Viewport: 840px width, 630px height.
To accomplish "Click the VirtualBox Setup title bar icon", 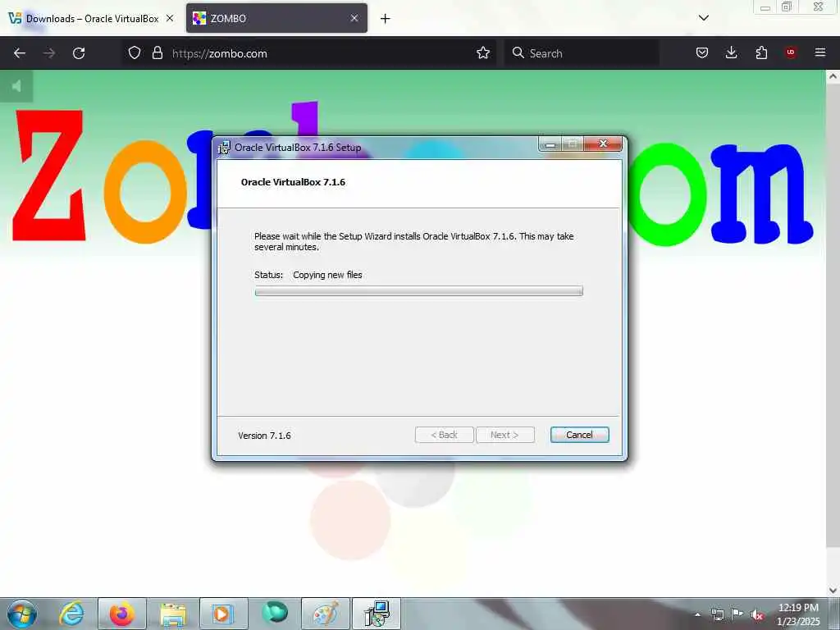I will (224, 148).
